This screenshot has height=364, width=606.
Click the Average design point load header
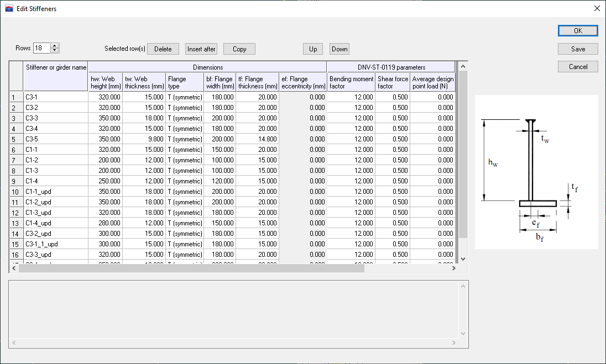click(432, 82)
